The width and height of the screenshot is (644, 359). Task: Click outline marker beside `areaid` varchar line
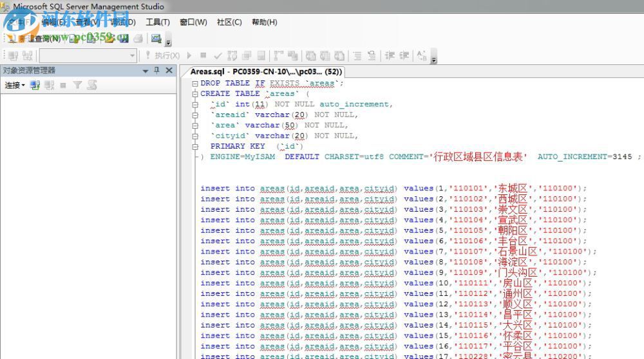pyautogui.click(x=195, y=115)
